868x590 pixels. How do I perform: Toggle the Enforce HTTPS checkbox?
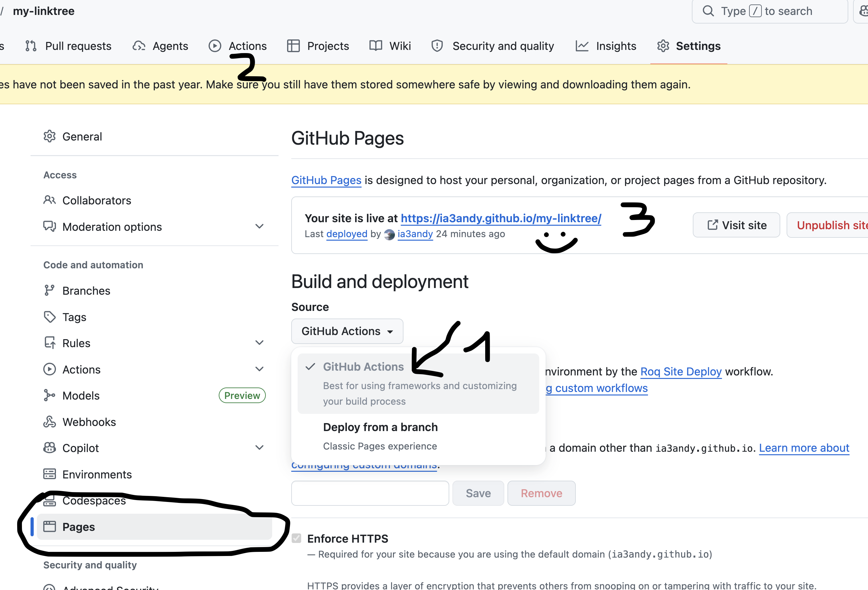[x=297, y=539]
